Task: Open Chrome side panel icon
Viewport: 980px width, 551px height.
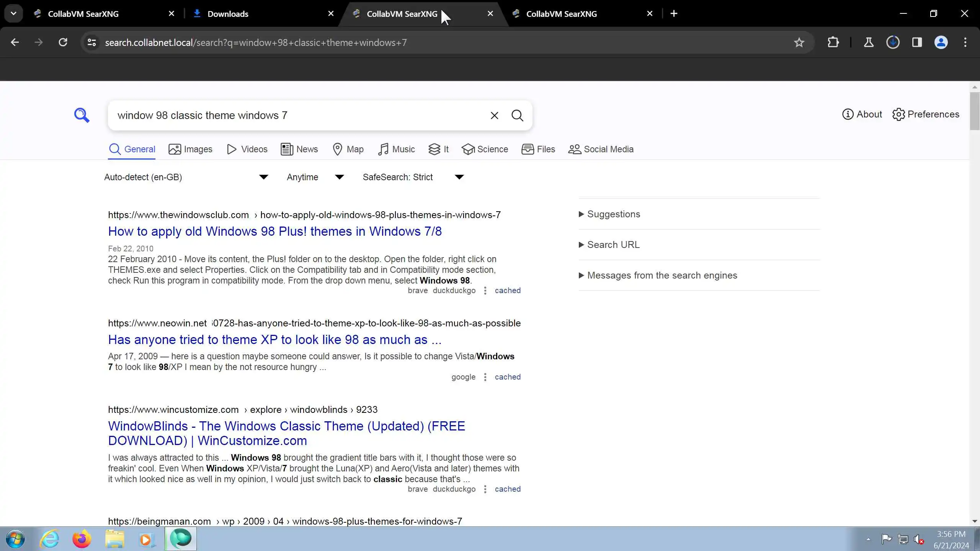Action: pos(917,42)
